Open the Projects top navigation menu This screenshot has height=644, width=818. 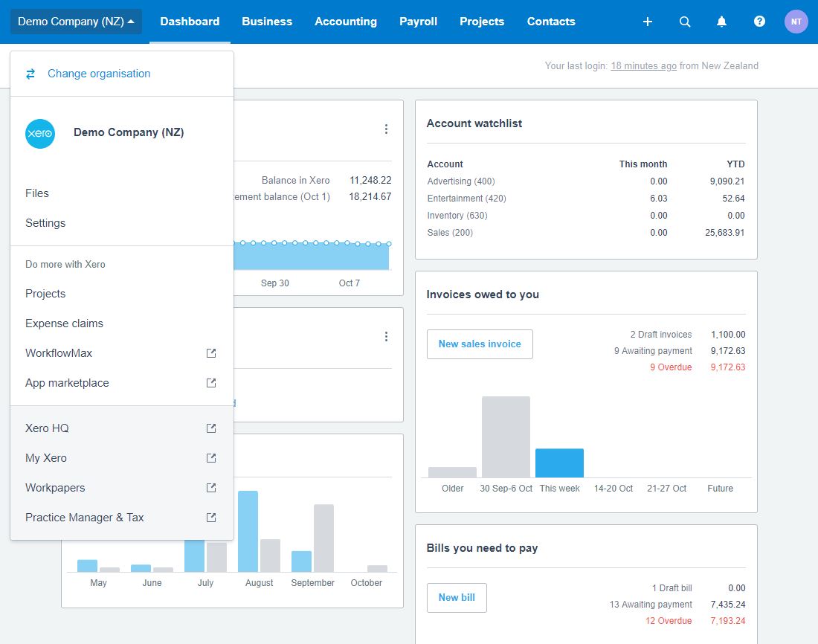(482, 22)
